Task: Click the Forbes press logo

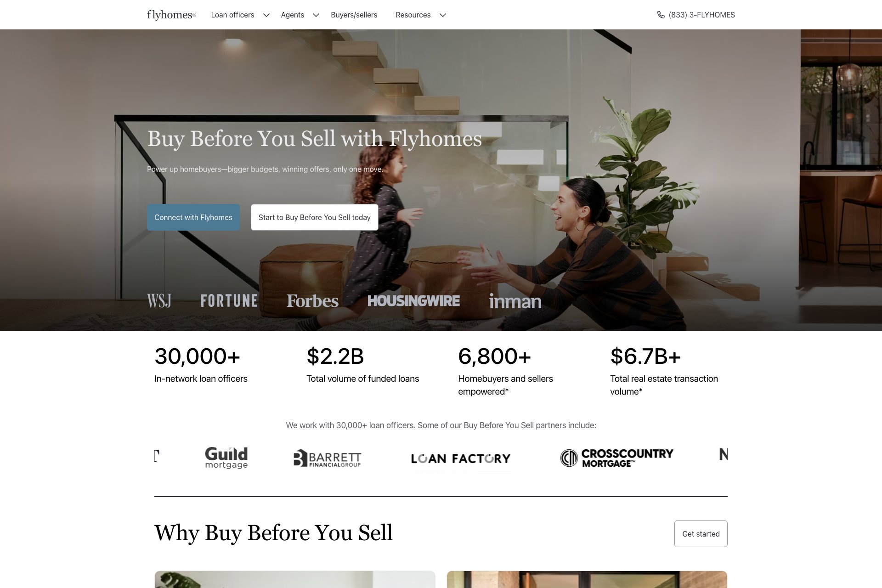Action: click(312, 301)
